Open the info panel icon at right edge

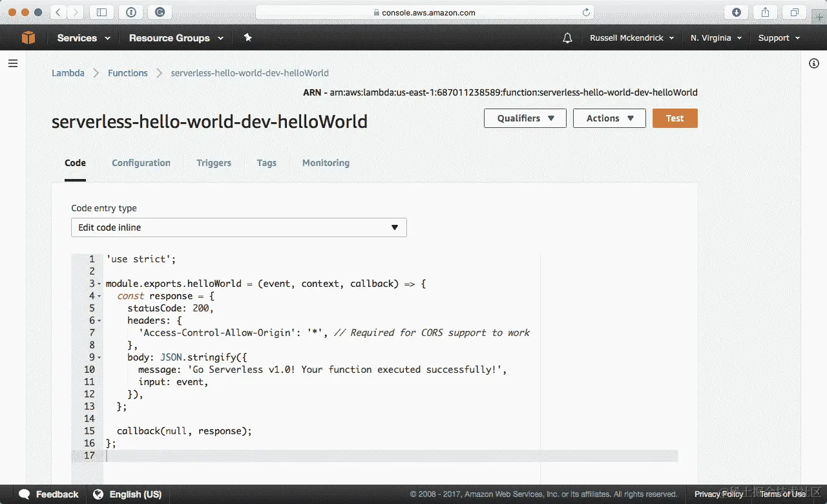814,63
